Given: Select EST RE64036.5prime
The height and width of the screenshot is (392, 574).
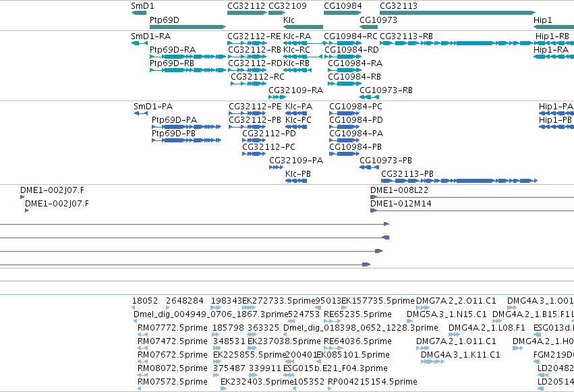Looking at the screenshot, I should click(x=357, y=341).
